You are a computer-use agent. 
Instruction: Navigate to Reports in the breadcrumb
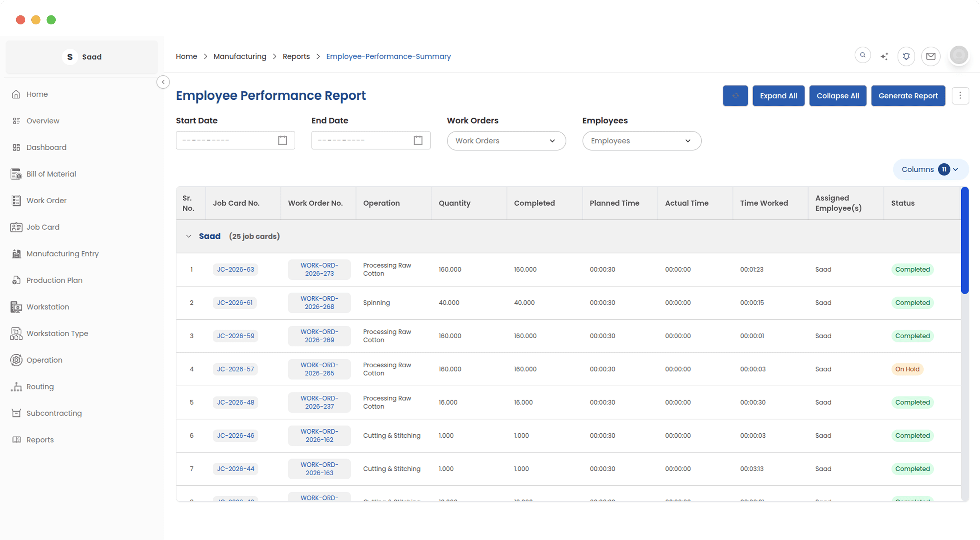(x=296, y=56)
